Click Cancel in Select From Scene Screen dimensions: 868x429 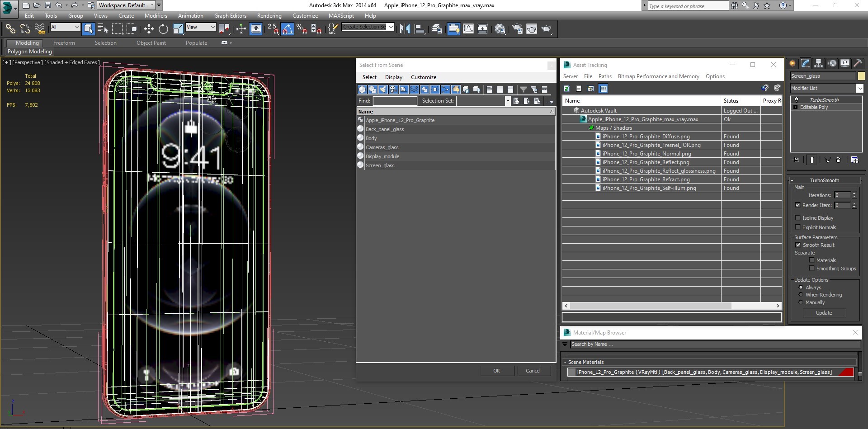[533, 371]
